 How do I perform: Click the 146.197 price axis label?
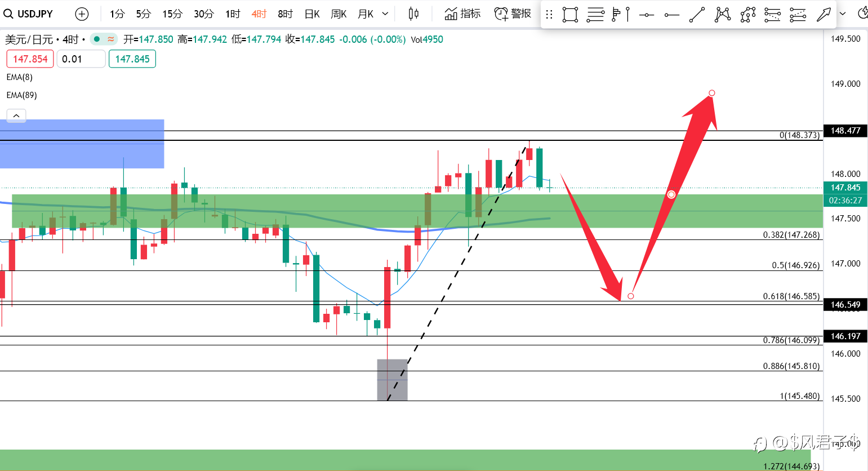(x=845, y=336)
